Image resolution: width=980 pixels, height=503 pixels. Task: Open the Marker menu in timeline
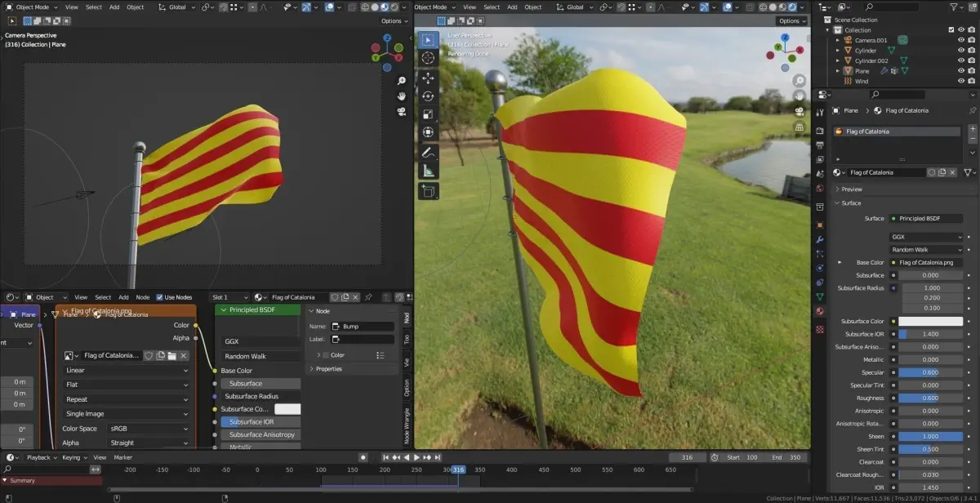click(122, 457)
